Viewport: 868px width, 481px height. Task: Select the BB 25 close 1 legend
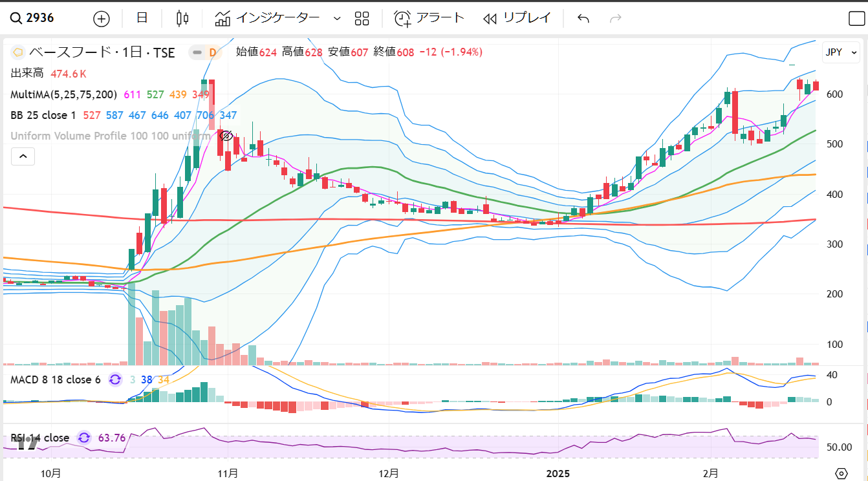pos(43,116)
